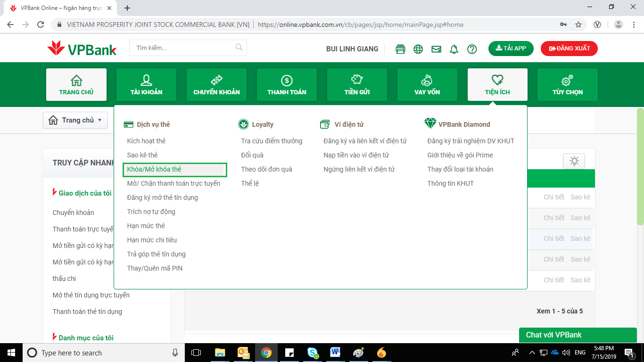This screenshot has height=362, width=644.
Task: Open Tra cứu điểm thưởng
Action: pyautogui.click(x=272, y=141)
